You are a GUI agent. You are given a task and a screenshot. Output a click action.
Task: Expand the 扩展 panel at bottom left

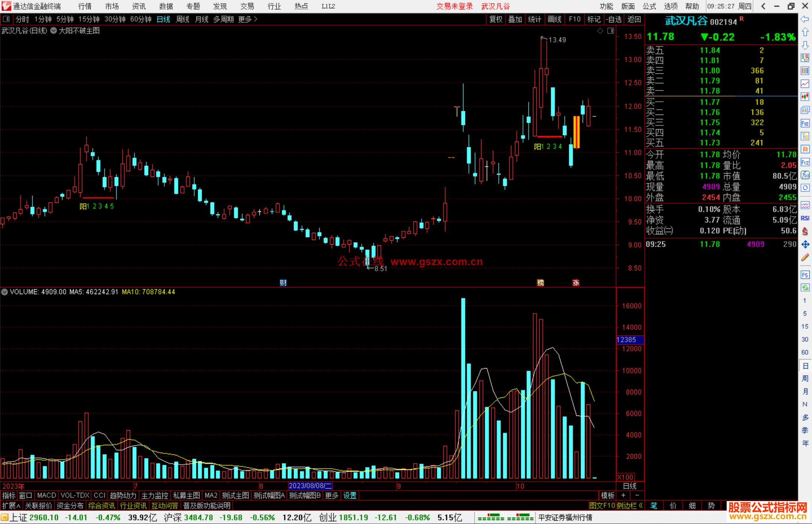coord(11,506)
